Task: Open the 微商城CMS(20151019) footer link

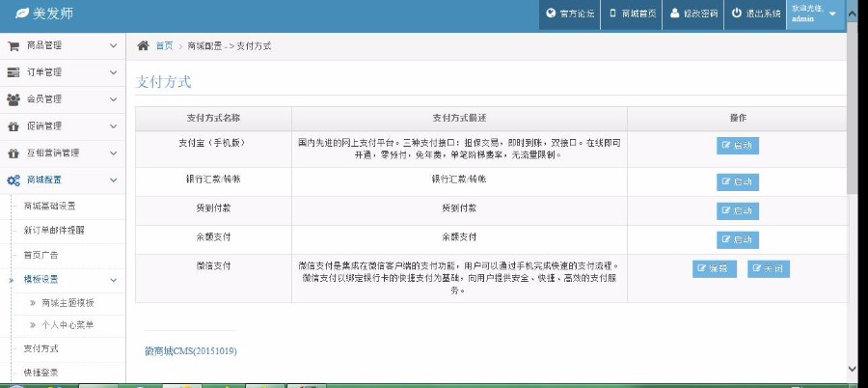Action: 190,351
